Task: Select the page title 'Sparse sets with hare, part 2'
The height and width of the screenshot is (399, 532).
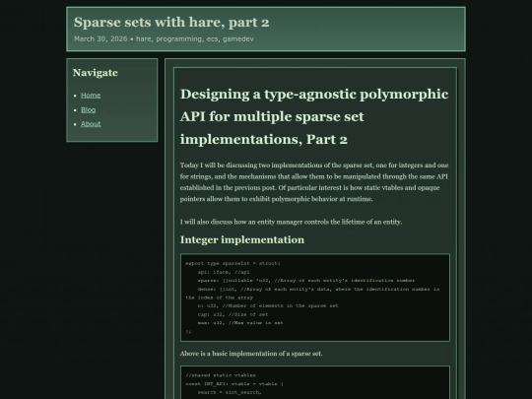Action: click(171, 23)
